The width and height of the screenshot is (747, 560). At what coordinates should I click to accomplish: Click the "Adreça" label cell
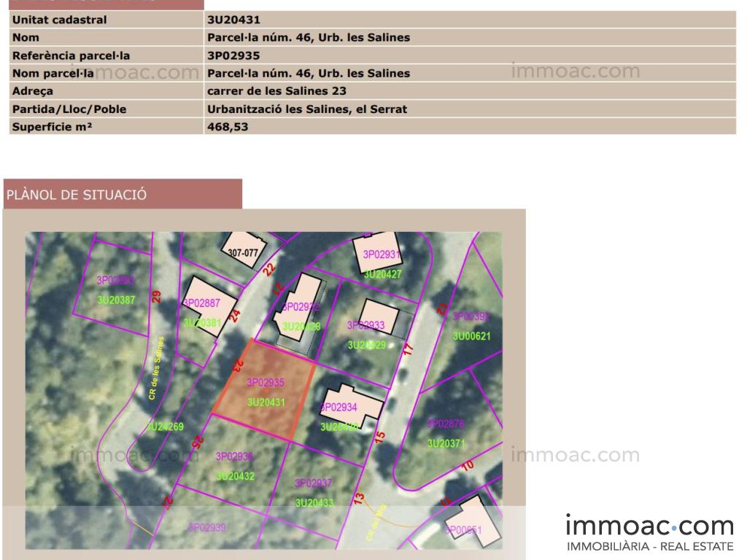107,91
